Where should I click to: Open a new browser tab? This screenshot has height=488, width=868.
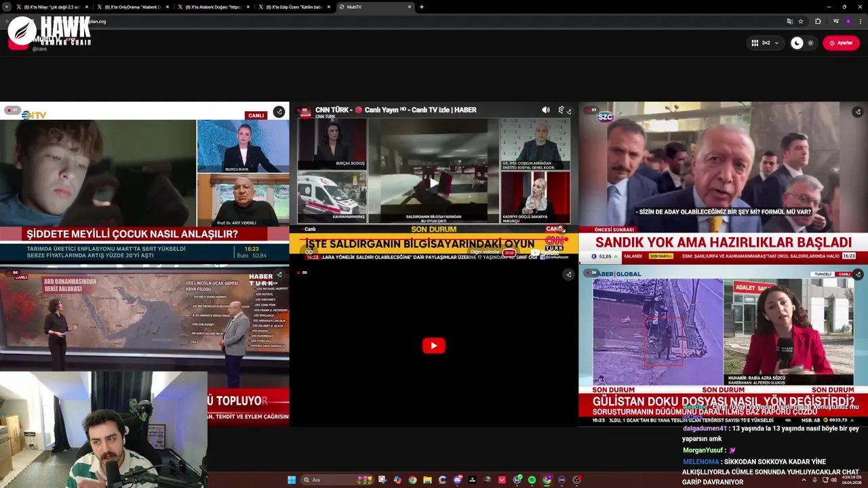point(422,7)
